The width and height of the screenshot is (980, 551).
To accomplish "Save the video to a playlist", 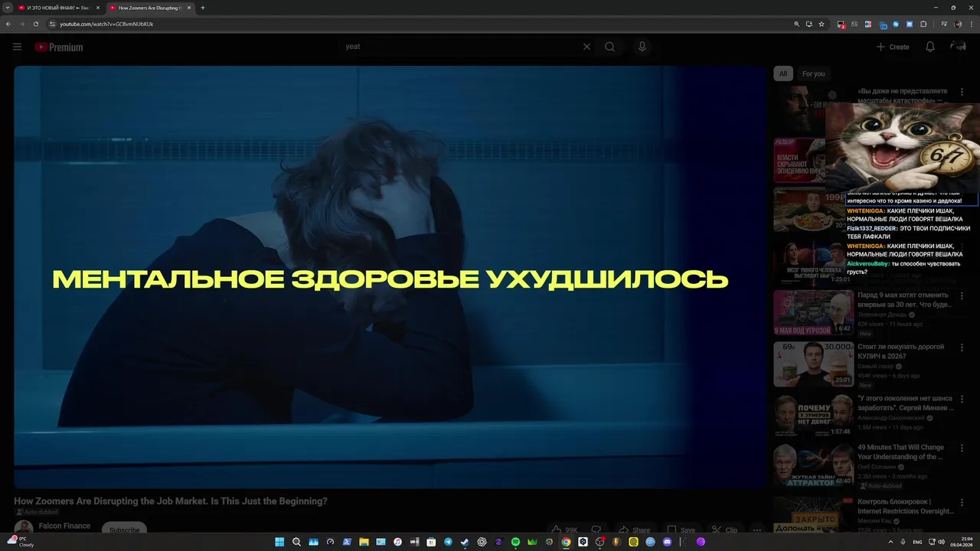I will pyautogui.click(x=681, y=530).
